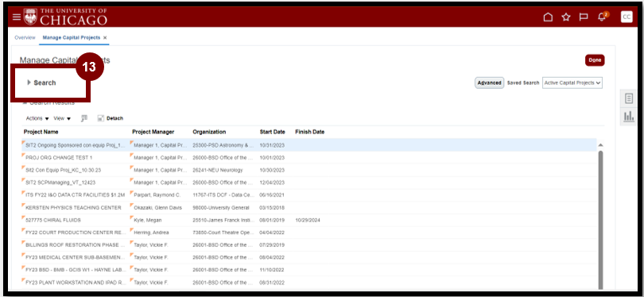Select BILLINGS ROOF RESTORATION PHASE project
This screenshot has width=644, height=297.
[x=76, y=245]
